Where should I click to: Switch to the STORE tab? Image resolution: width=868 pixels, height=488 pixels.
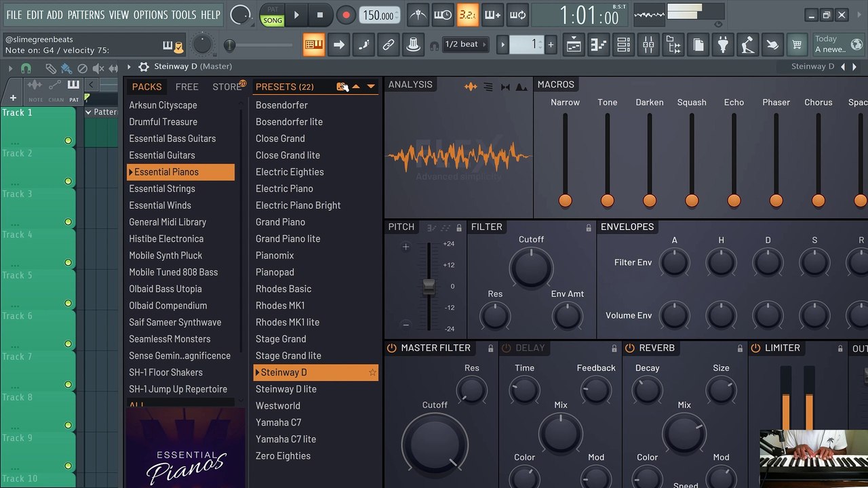point(227,87)
